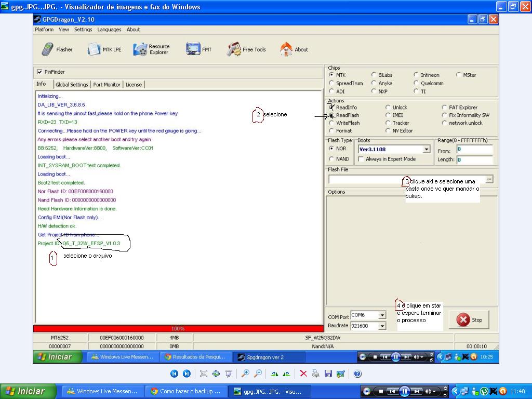532x399 pixels.
Task: Skip to next track in bottom taskbar media player
Action: (417, 391)
